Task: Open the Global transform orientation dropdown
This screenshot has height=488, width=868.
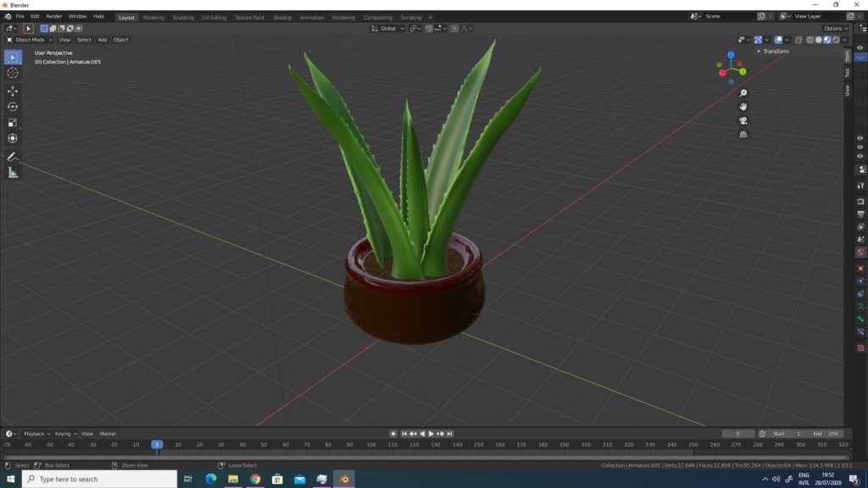Action: coord(388,28)
